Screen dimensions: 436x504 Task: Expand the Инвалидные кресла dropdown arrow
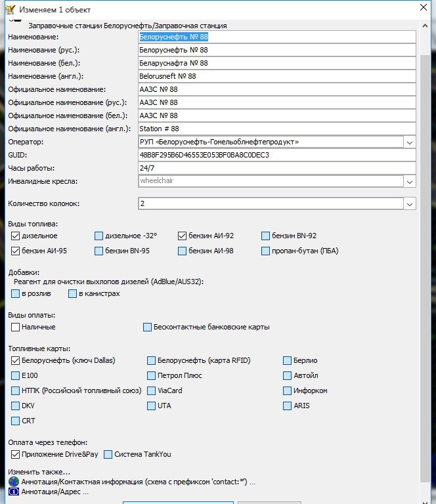(x=410, y=182)
